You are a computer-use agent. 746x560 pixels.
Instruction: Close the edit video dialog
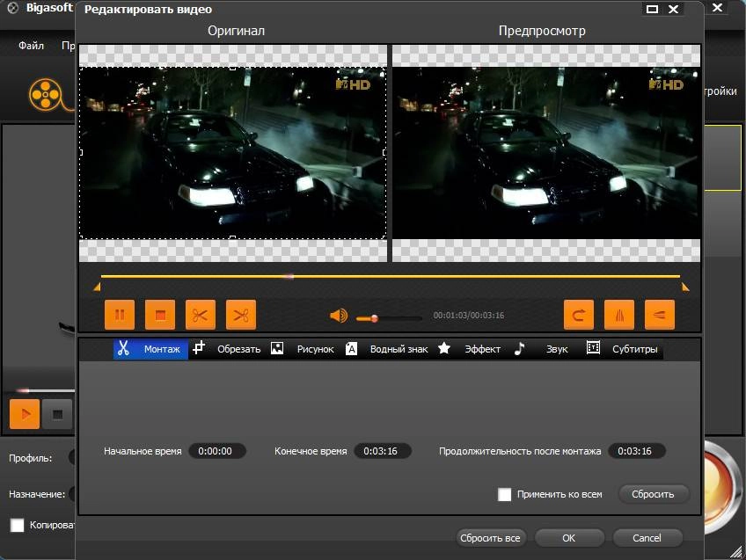673,9
